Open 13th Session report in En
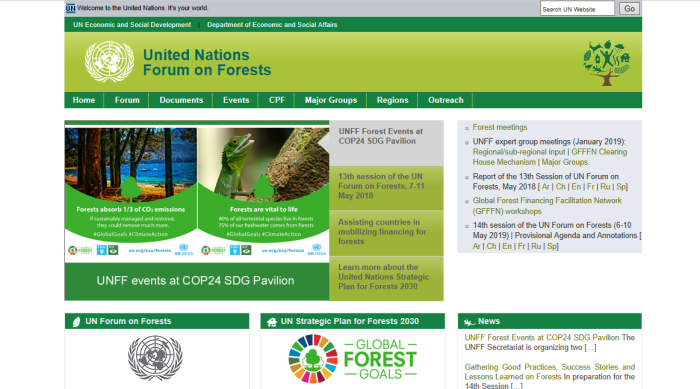The width and height of the screenshot is (700, 389). click(576, 187)
